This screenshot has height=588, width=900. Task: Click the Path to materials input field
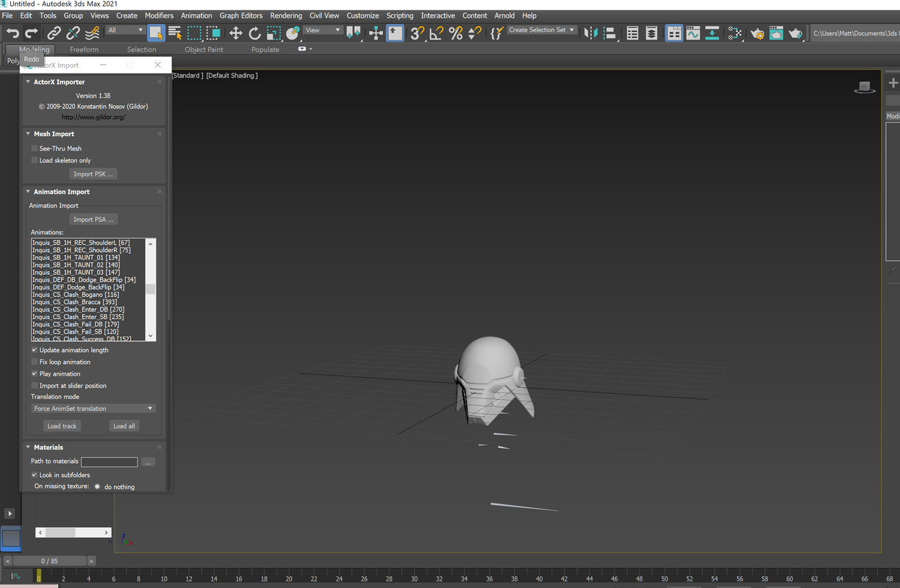[109, 462]
